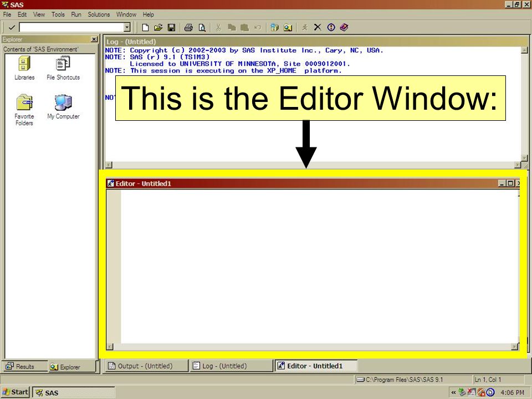Click the Break exclamation toolbar icon
532x399 pixels.
coord(331,28)
